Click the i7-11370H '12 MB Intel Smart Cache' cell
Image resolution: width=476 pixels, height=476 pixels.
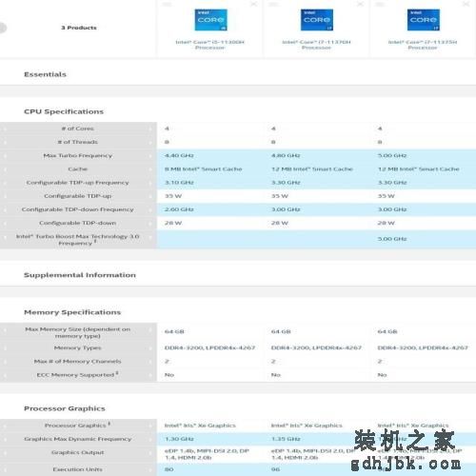[x=312, y=169]
